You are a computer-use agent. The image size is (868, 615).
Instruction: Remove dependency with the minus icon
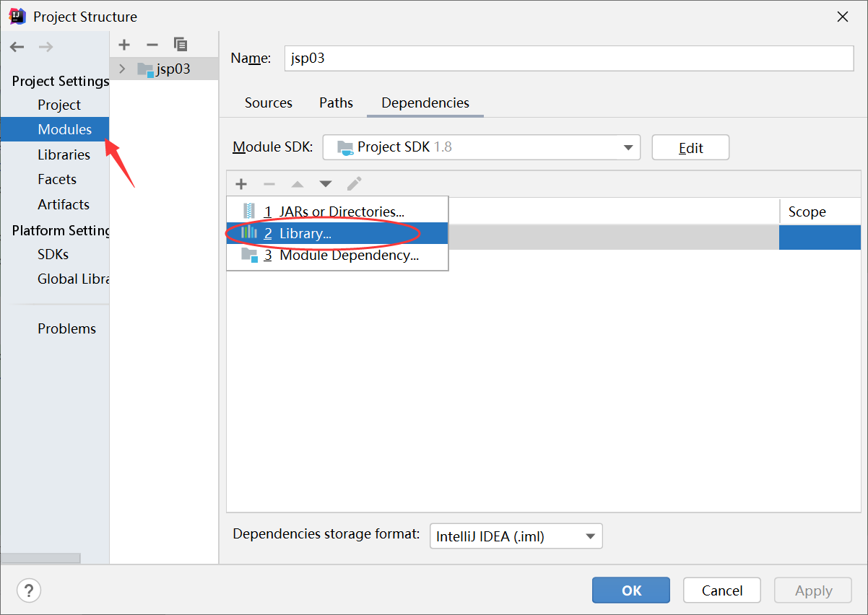[x=269, y=184]
